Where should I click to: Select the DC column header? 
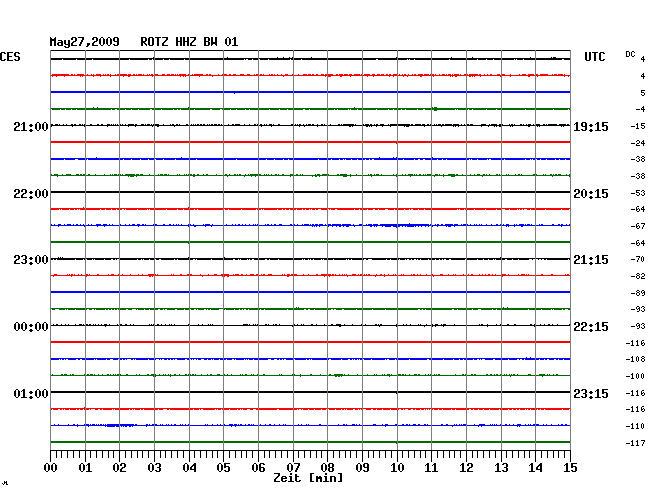[x=630, y=54]
